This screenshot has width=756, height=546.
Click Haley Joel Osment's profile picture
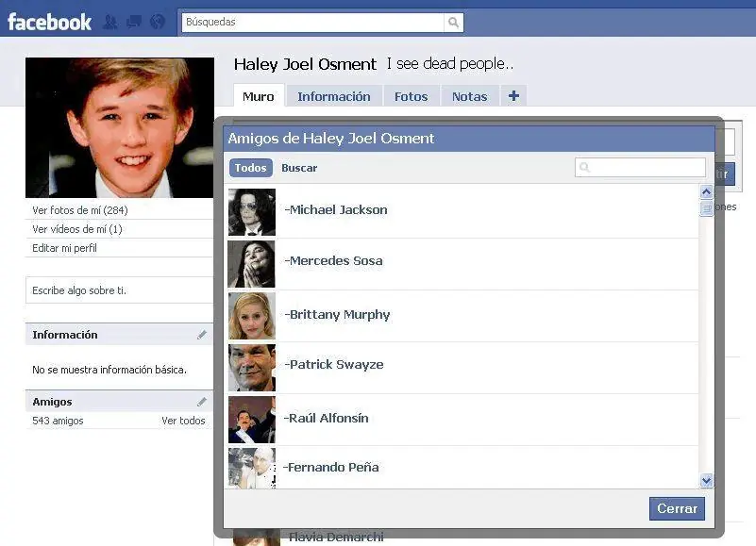coord(120,127)
